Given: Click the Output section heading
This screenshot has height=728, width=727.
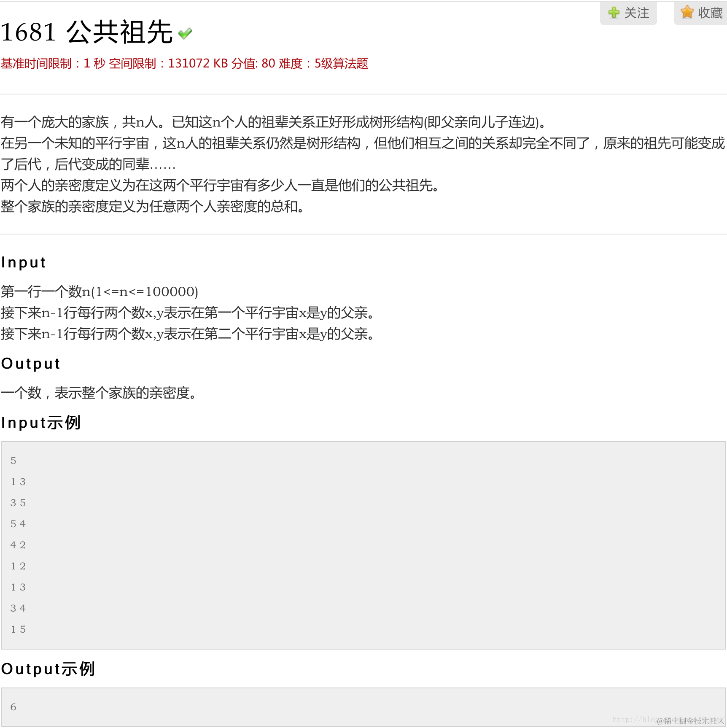Looking at the screenshot, I should click(x=31, y=364).
